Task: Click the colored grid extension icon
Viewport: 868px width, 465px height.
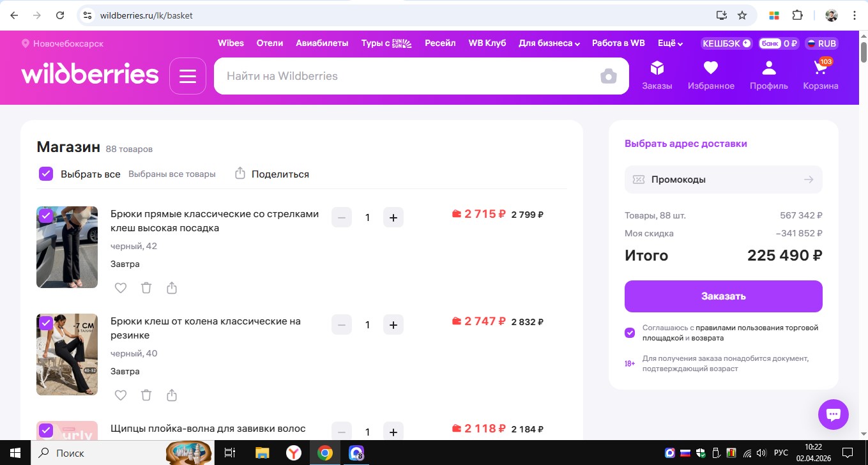Action: point(774,15)
